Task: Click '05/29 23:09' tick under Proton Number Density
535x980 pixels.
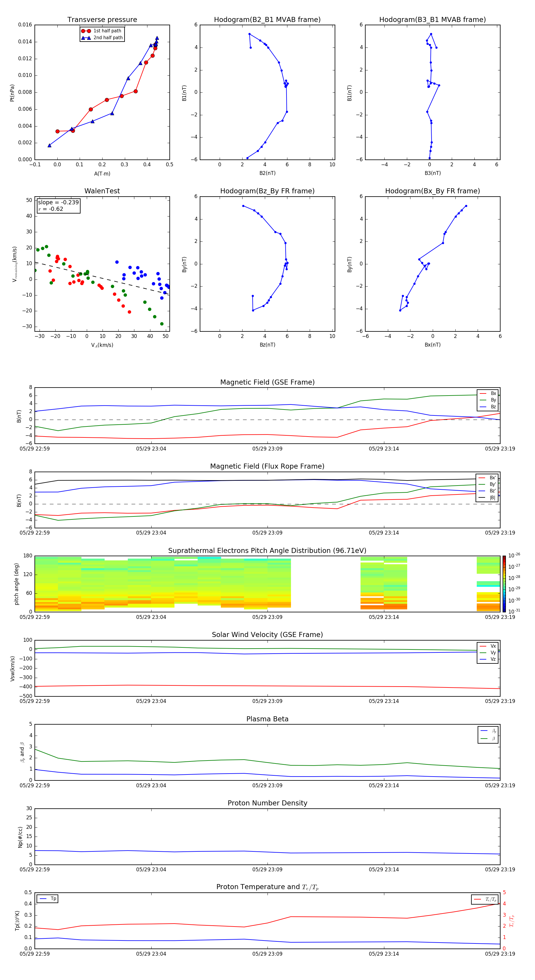Action: [x=267, y=870]
